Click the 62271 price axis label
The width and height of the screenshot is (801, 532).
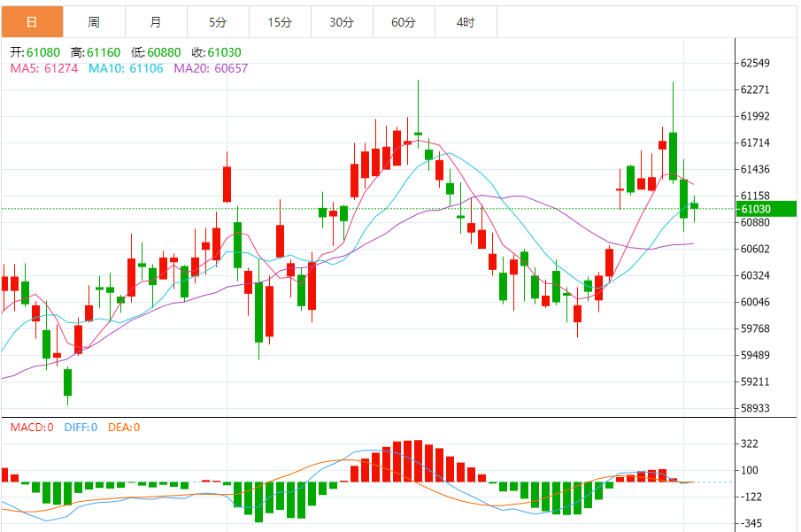[755, 90]
